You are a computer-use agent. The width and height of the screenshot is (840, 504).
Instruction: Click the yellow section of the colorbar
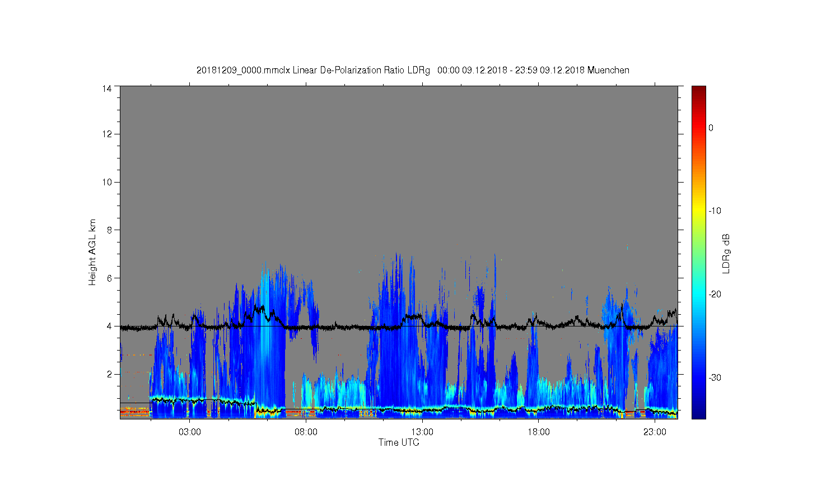coord(698,211)
